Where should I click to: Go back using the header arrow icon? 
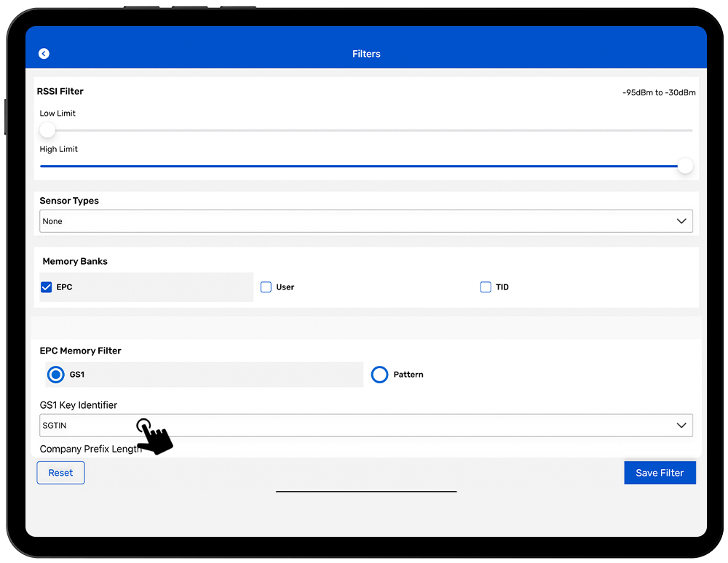tap(44, 54)
